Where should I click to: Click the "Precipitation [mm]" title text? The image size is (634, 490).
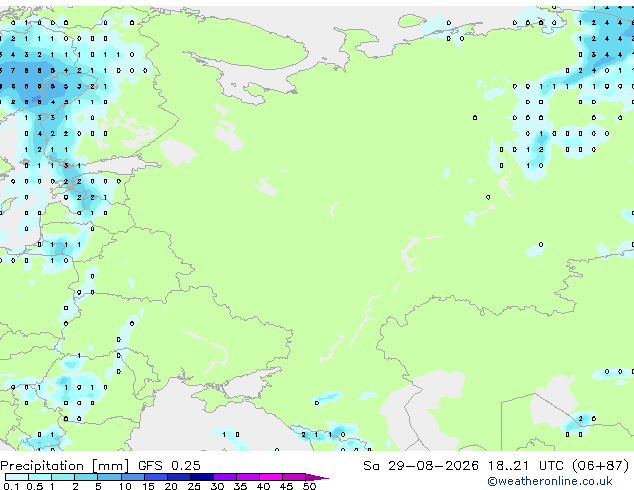click(x=65, y=466)
